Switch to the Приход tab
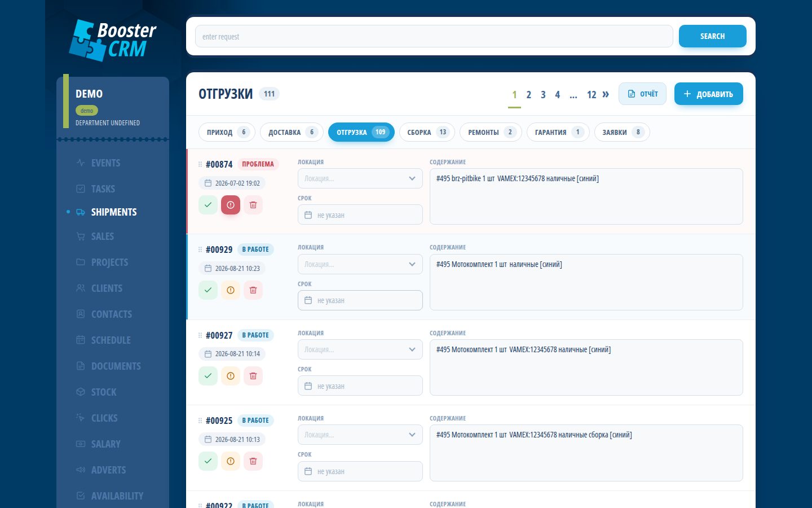 coord(227,132)
